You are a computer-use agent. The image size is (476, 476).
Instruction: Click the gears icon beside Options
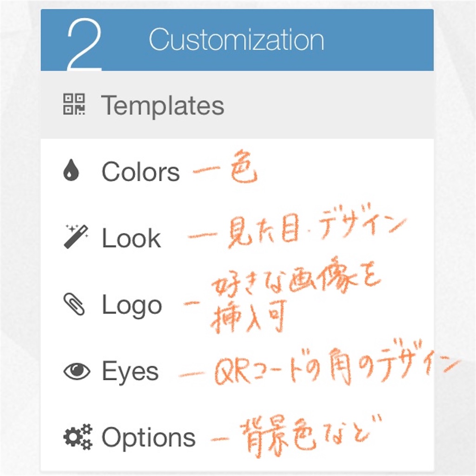pos(77,435)
